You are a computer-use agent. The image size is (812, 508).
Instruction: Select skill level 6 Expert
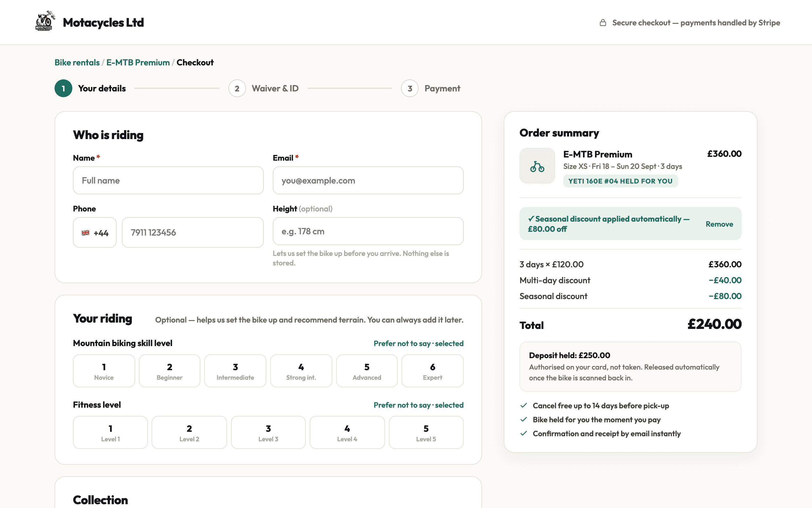click(433, 371)
